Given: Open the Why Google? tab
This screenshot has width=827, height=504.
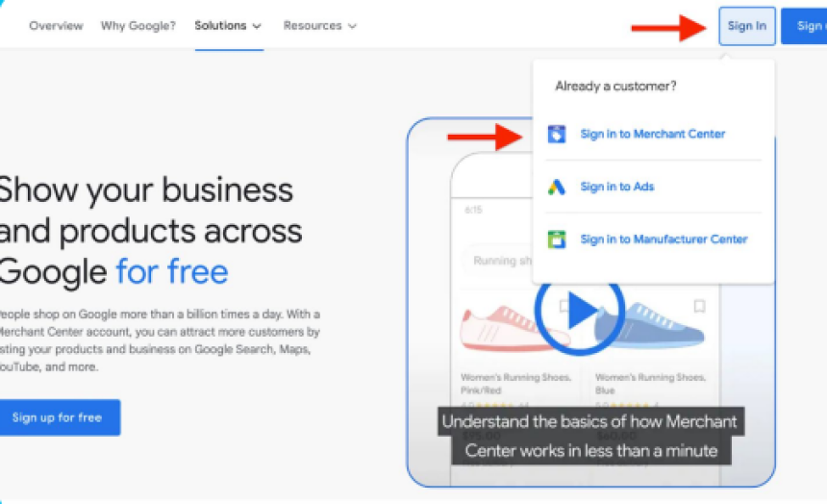Looking at the screenshot, I should [138, 25].
